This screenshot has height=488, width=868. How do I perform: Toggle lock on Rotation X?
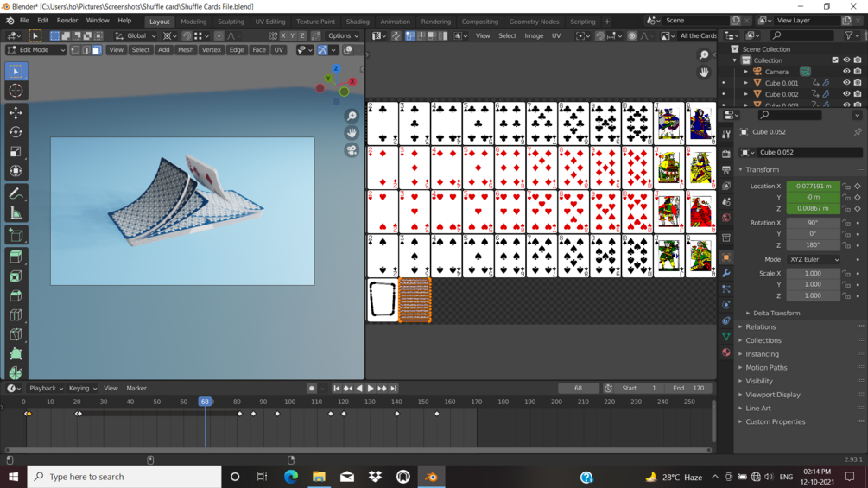click(x=846, y=223)
